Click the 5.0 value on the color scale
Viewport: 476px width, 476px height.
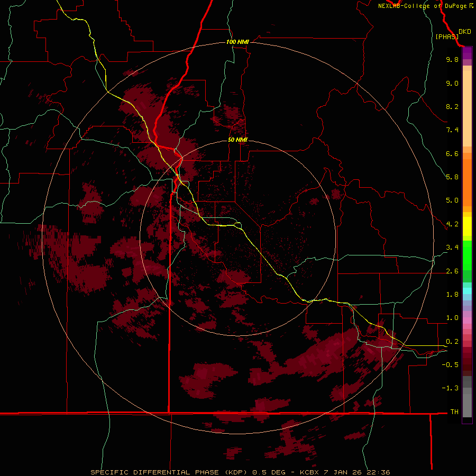(x=452, y=200)
